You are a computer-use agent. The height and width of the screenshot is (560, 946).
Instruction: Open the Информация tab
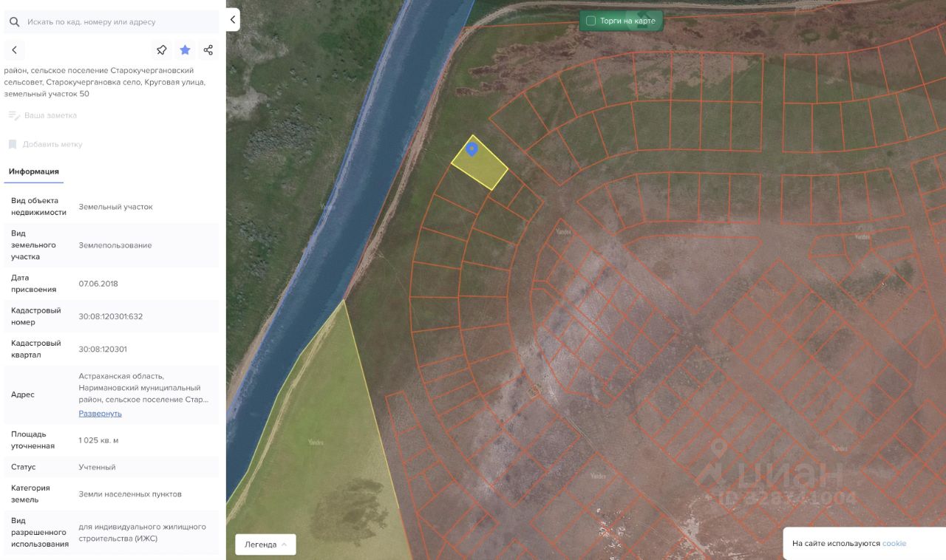point(34,172)
